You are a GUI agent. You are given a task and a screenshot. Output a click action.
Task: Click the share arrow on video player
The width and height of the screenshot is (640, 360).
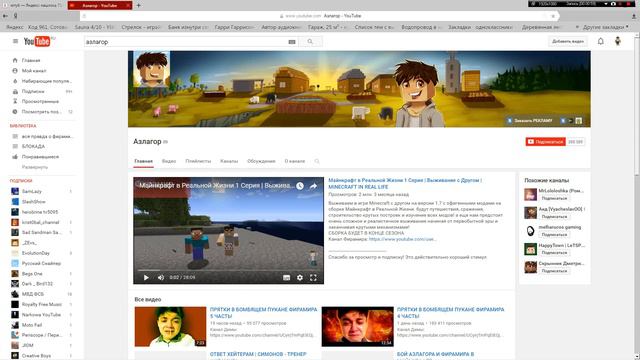313,186
